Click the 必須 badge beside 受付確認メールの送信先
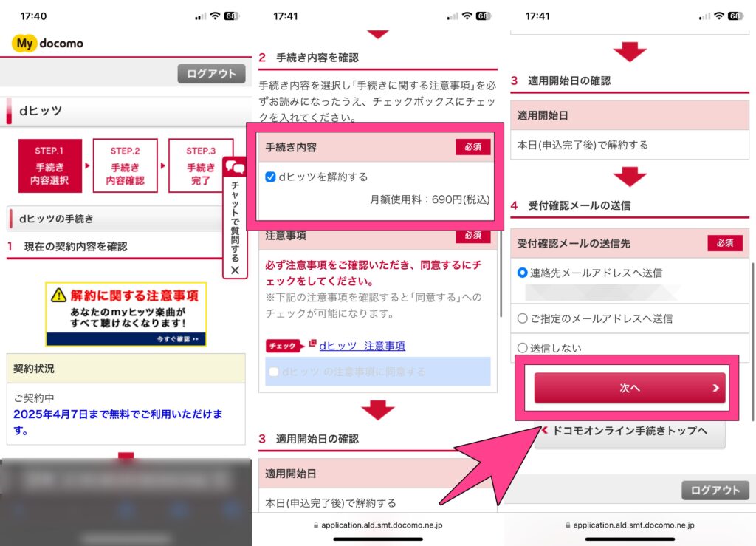 [725, 243]
